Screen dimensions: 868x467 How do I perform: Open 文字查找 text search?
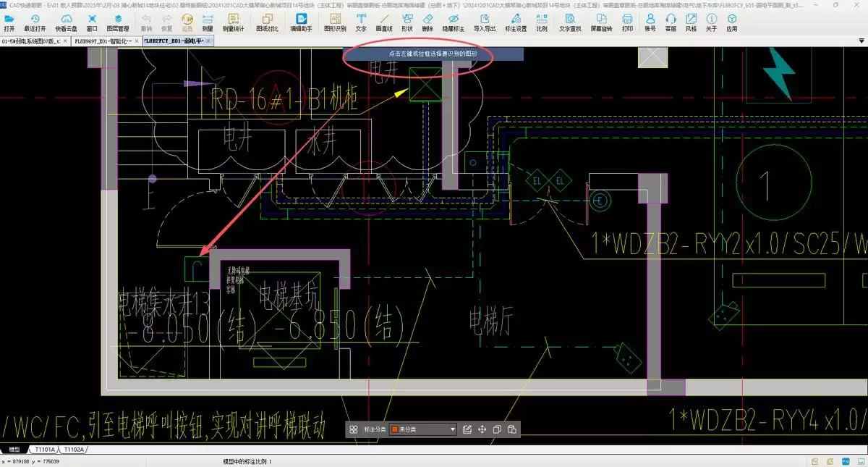click(x=571, y=22)
